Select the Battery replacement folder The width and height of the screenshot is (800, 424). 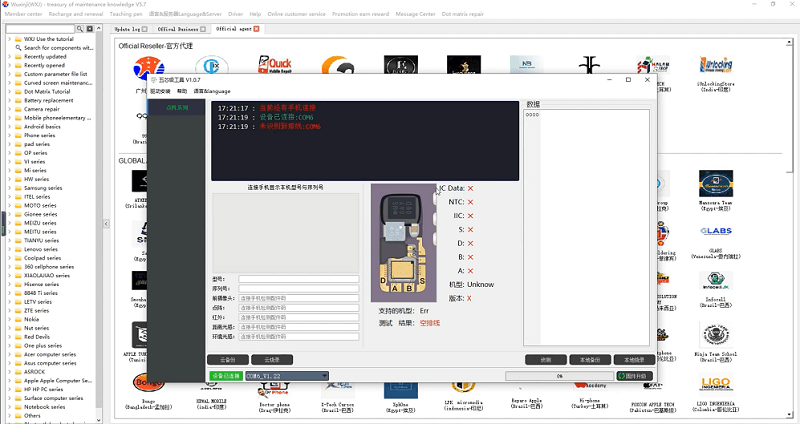(48, 101)
